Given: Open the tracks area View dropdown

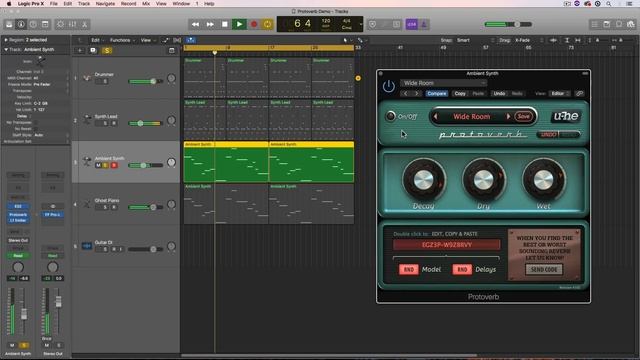Looking at the screenshot, I should click(148, 40).
